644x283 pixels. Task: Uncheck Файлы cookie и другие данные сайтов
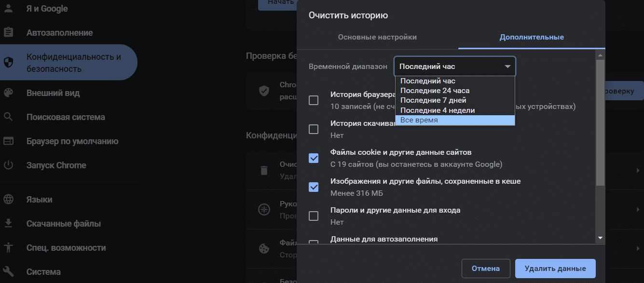(x=314, y=158)
